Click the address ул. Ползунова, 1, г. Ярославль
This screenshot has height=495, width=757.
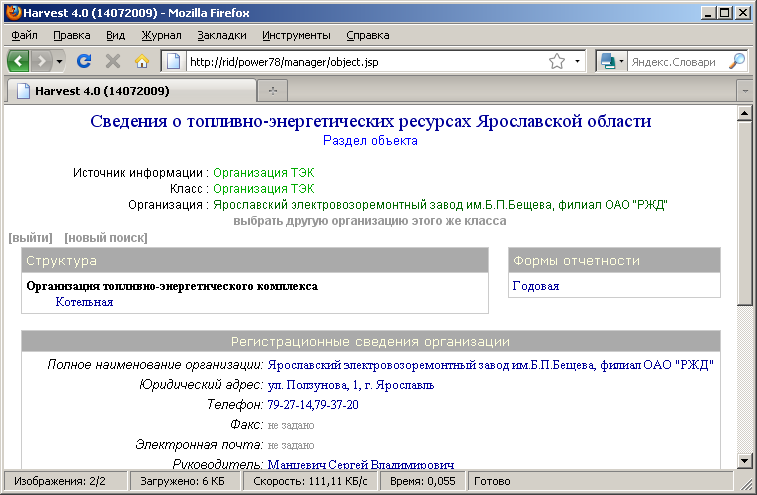point(351,385)
